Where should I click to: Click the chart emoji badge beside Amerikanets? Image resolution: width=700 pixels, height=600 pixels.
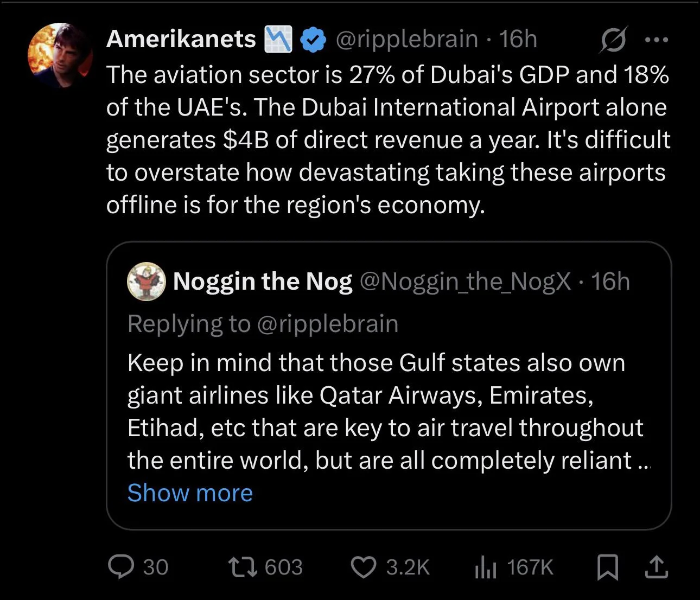pyautogui.click(x=278, y=39)
